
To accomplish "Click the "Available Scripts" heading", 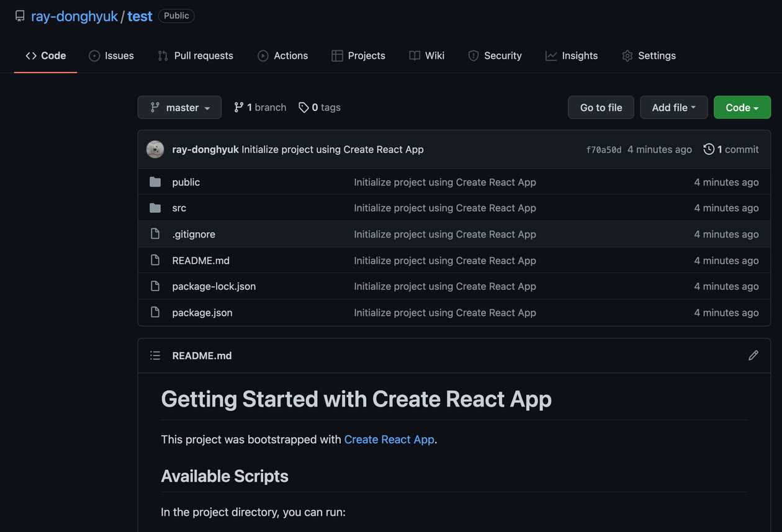I will coord(225,476).
